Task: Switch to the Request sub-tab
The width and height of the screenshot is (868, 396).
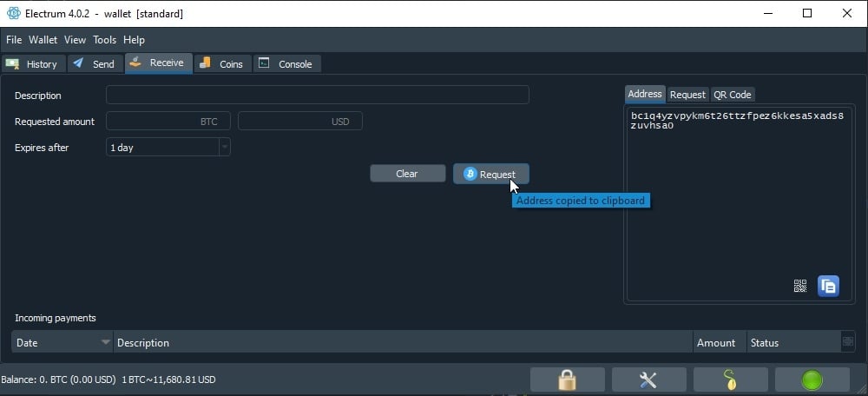Action: pos(687,95)
